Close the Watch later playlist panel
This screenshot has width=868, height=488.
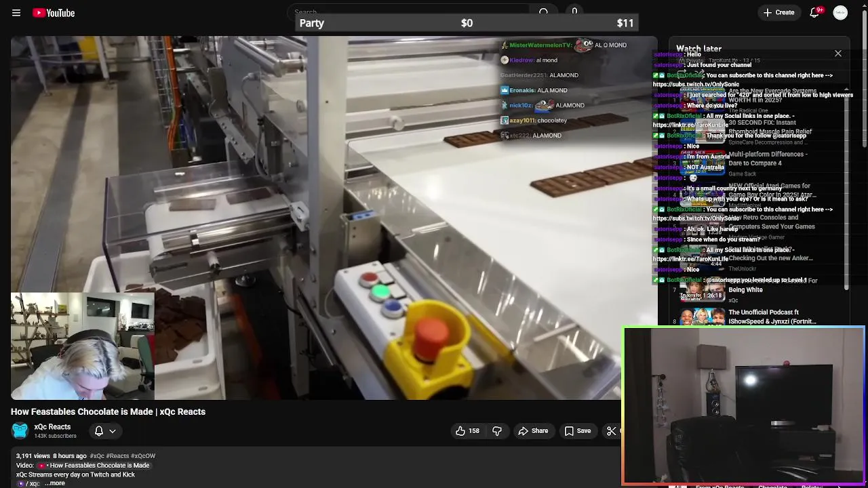(838, 54)
